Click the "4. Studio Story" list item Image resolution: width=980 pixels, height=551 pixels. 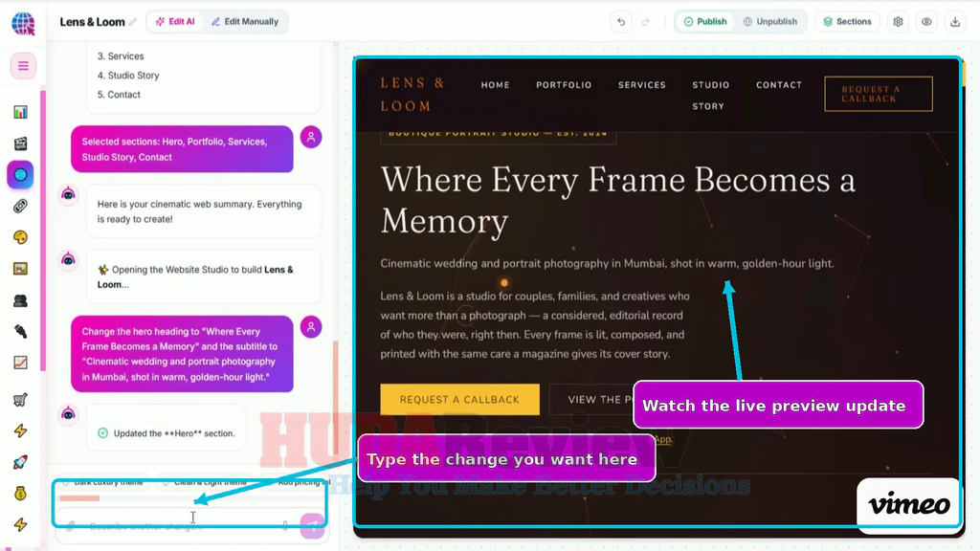128,76
